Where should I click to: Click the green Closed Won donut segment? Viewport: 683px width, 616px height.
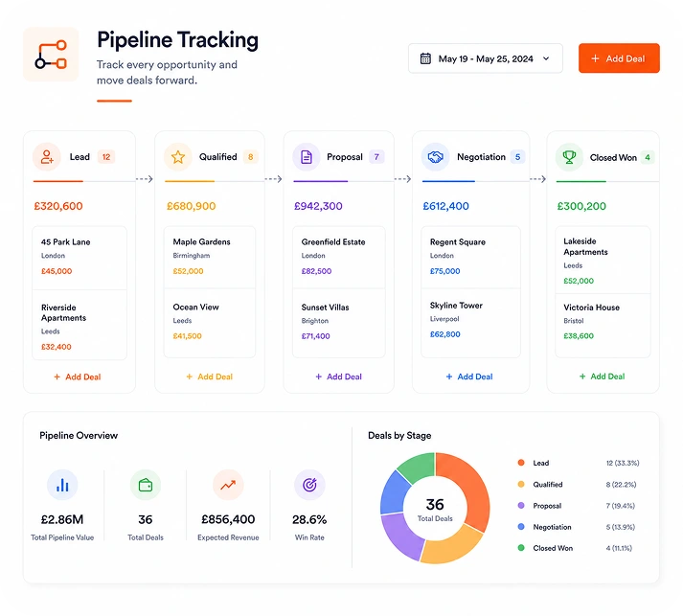(418, 467)
